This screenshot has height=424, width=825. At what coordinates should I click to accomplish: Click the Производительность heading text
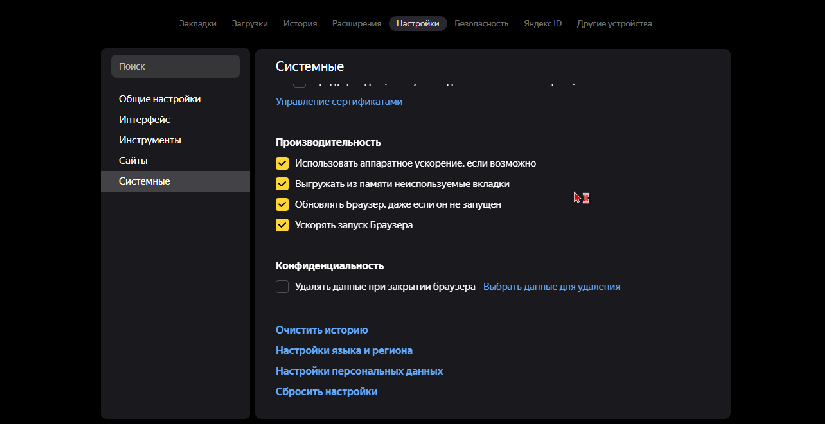328,143
